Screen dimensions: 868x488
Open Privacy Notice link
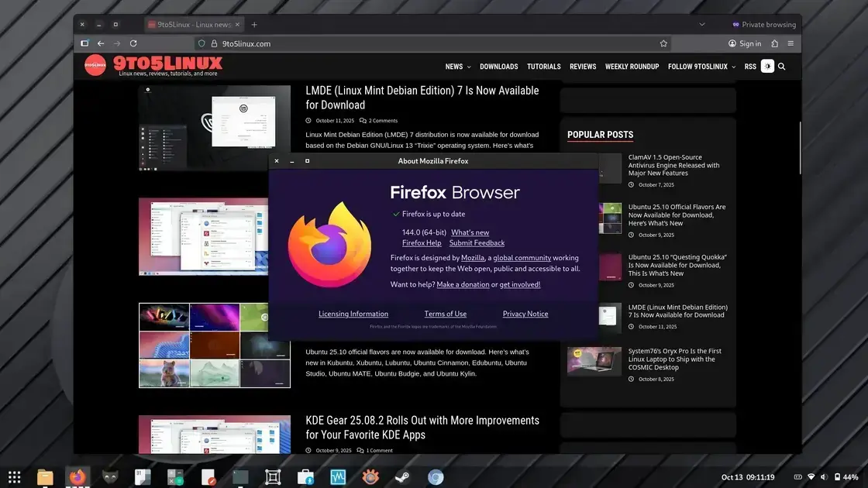point(525,314)
